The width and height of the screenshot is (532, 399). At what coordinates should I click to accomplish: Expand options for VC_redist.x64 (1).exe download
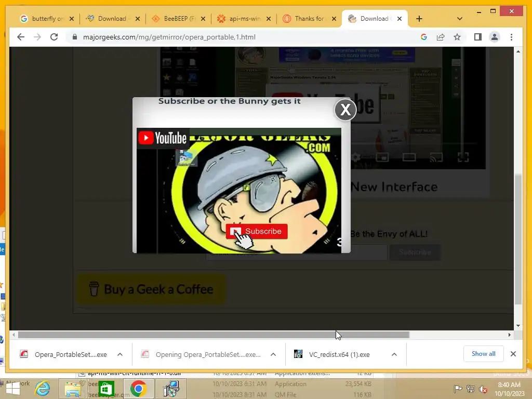click(394, 354)
